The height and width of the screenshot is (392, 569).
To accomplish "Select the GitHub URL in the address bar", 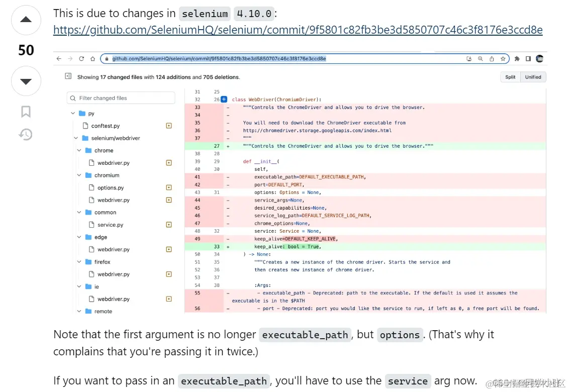I will coord(219,58).
